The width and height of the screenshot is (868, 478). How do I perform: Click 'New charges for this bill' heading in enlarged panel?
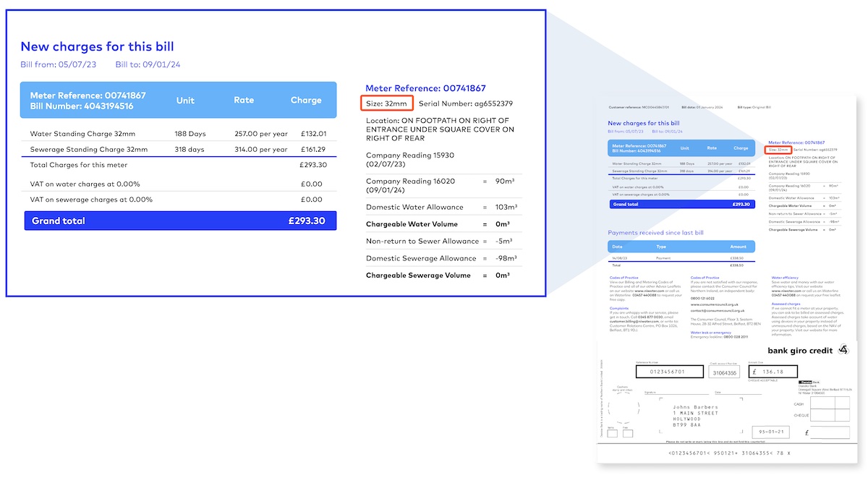[97, 46]
